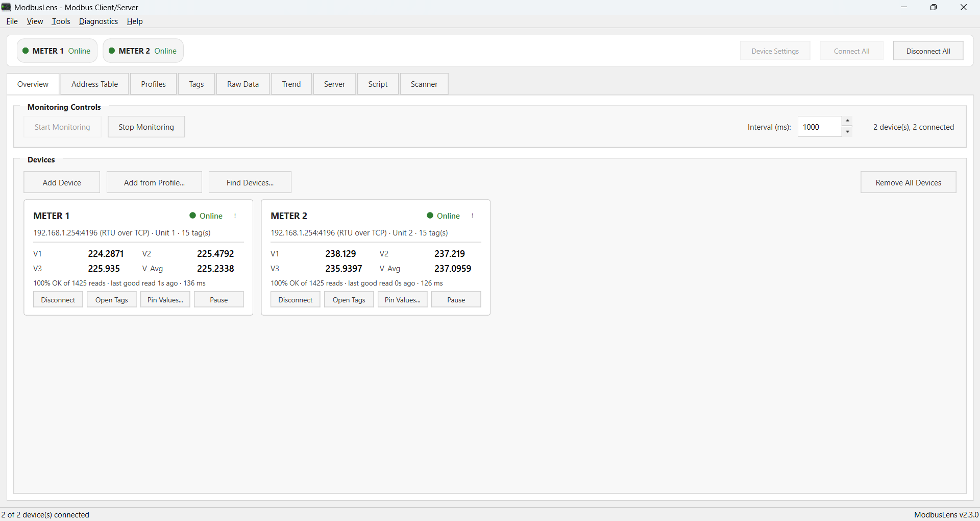The height and width of the screenshot is (521, 980).
Task: Click the Stop Monitoring button
Action: point(146,127)
